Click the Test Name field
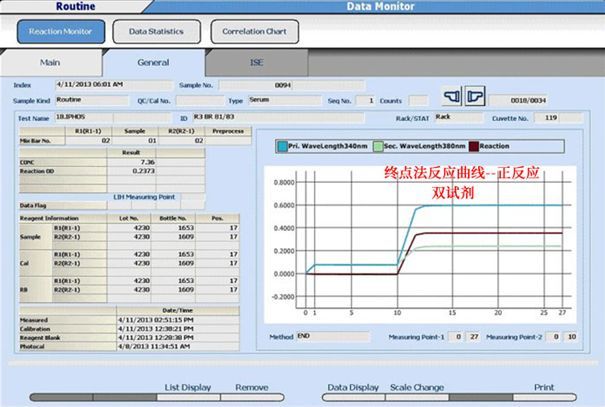Image resolution: width=605 pixels, height=407 pixels. tap(101, 117)
